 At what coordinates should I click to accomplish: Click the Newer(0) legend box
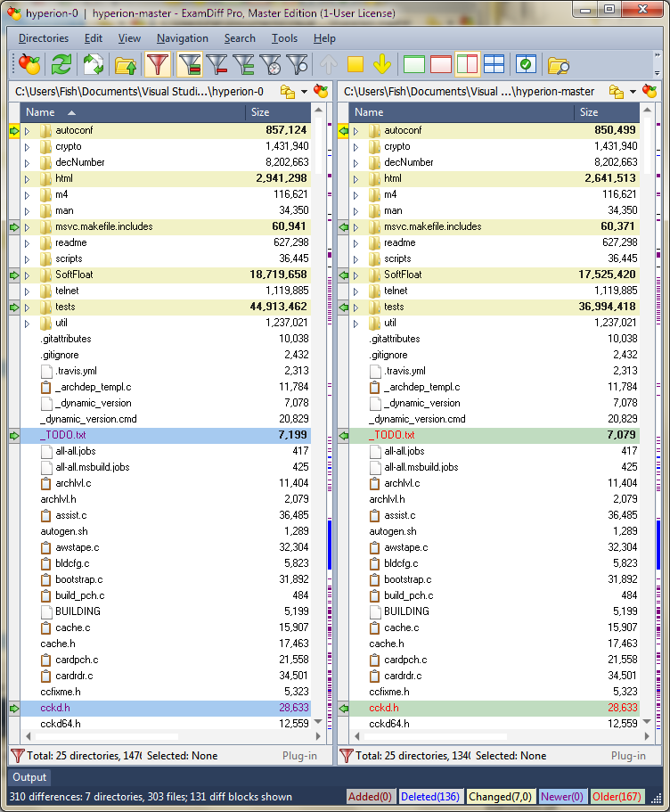562,797
